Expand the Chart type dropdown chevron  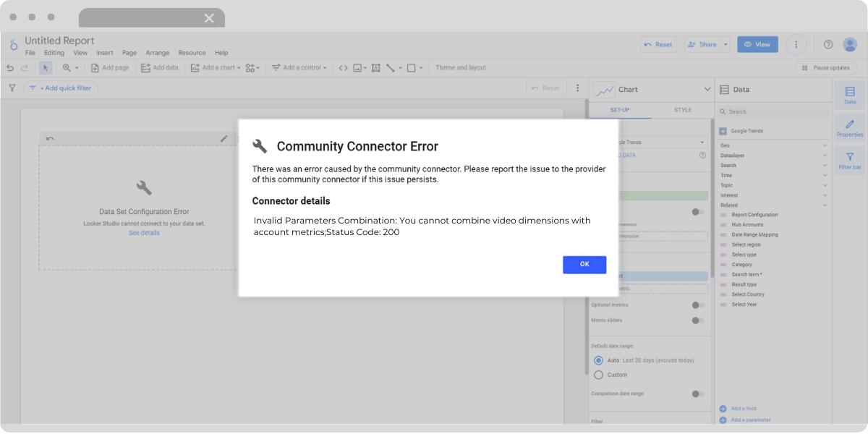pos(707,90)
